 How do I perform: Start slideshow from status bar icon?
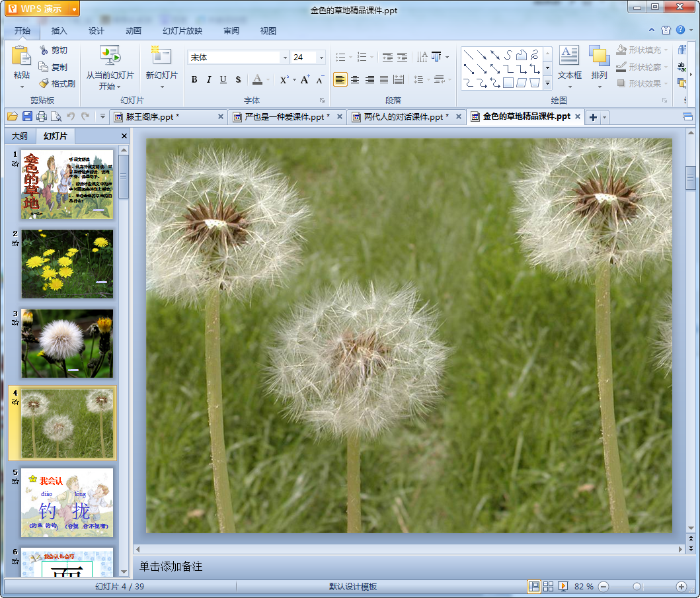(x=563, y=586)
